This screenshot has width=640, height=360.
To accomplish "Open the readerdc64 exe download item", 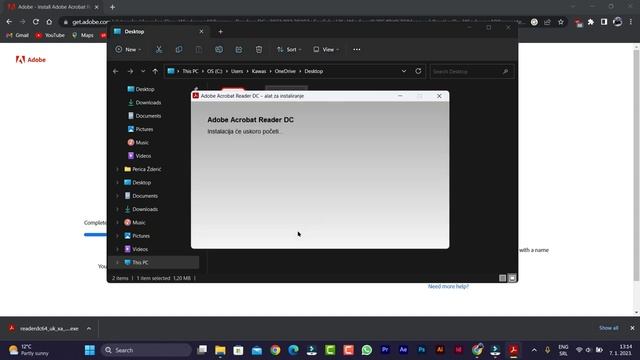I will (x=44, y=328).
